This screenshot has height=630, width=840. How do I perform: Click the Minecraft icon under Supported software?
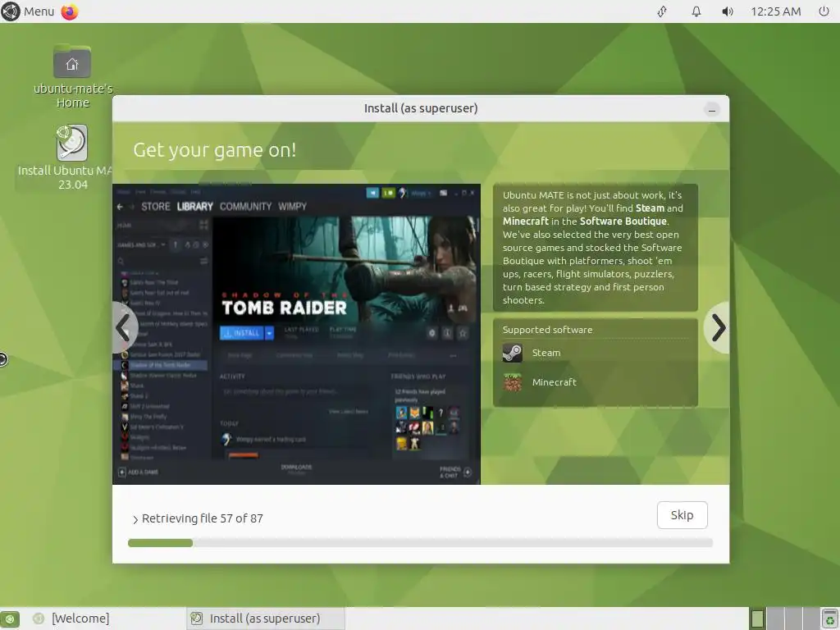tap(512, 382)
